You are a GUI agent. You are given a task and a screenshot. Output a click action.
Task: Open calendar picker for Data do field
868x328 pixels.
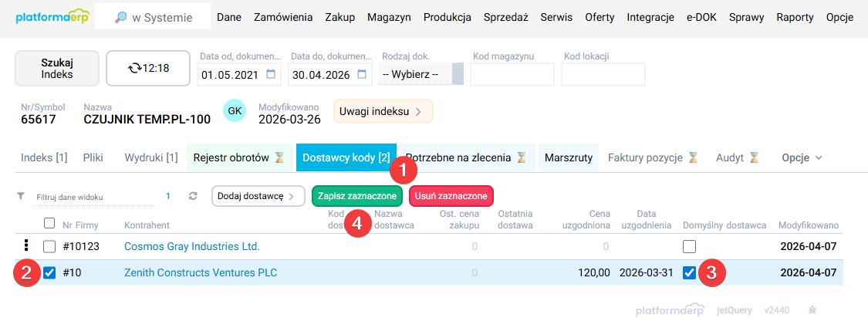pyautogui.click(x=362, y=74)
